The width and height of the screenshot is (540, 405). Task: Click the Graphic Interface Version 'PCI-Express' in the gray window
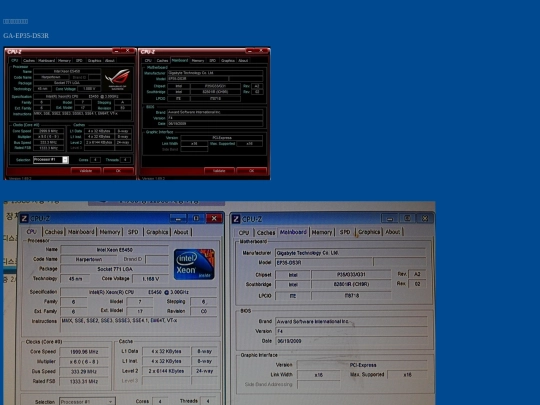pos(362,365)
